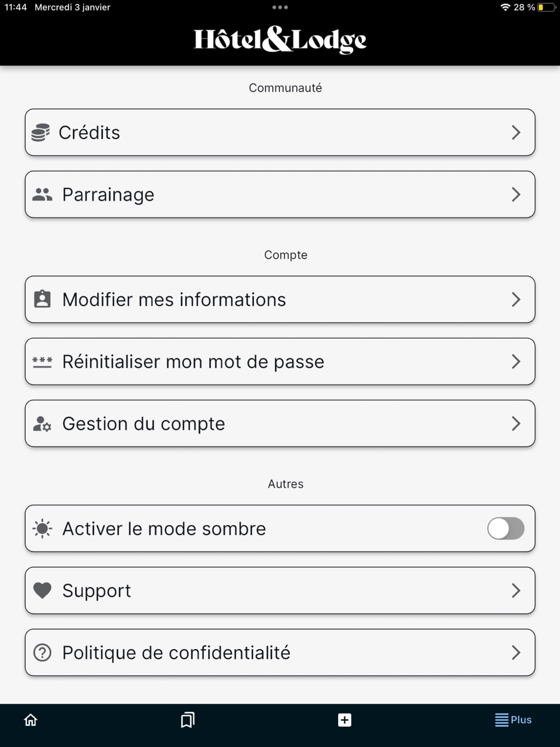Click the people icon beside Parrainage
The image size is (560, 747).
43,195
